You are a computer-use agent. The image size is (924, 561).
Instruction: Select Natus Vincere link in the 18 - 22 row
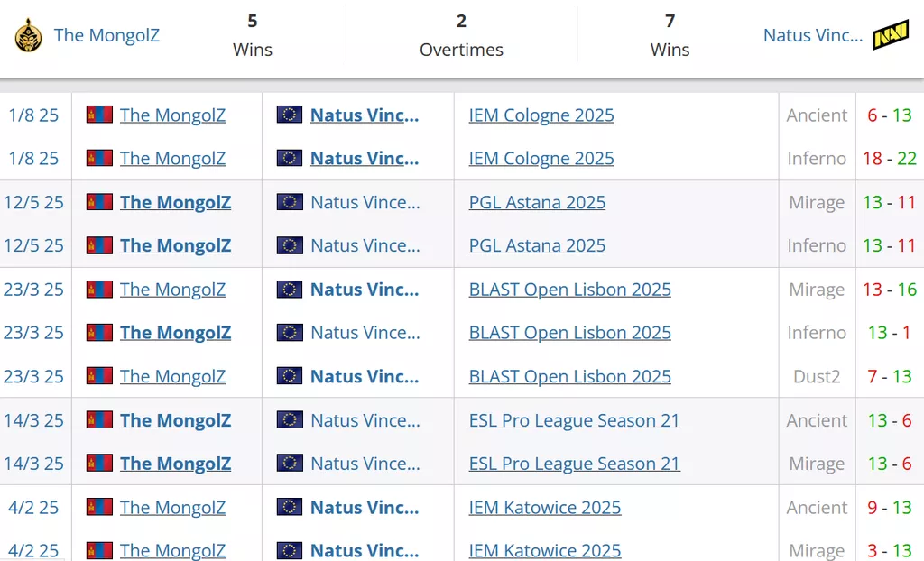tap(365, 158)
